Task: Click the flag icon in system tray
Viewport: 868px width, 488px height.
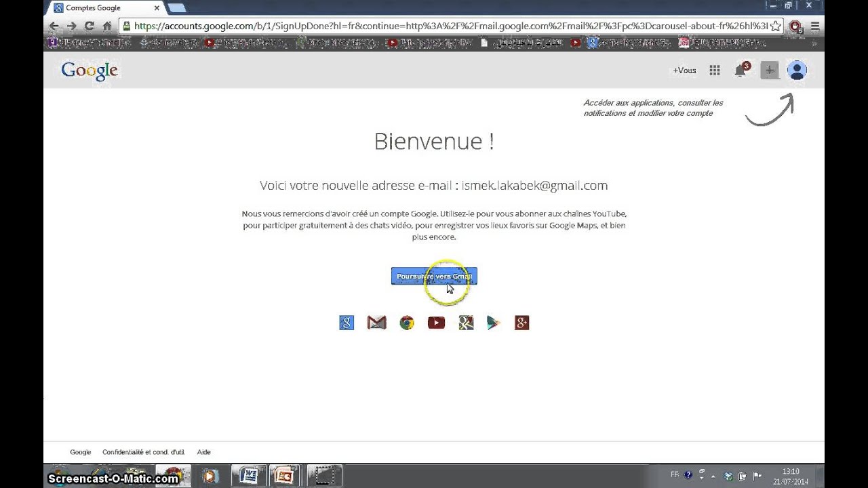Action: point(757,476)
